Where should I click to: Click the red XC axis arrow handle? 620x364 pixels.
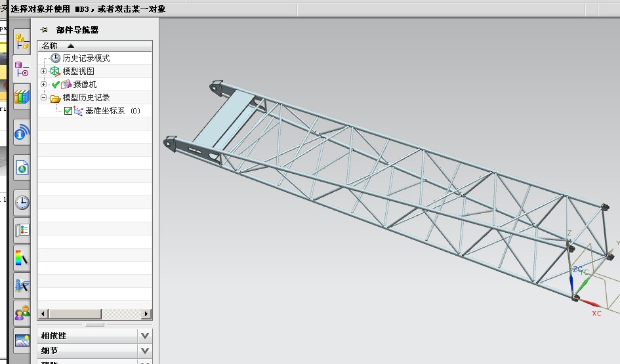tap(590, 303)
